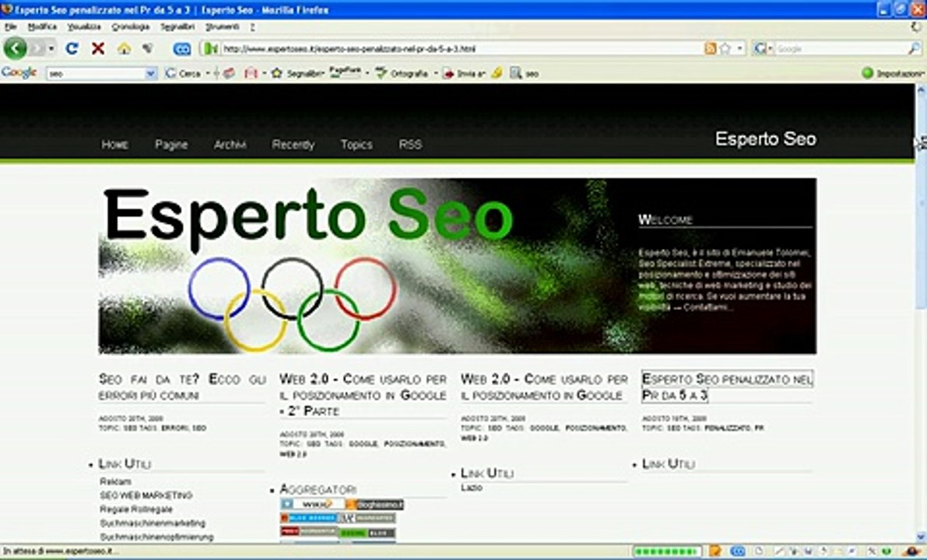
Task: Expand the Google toolbar search box dropdown
Action: click(151, 73)
